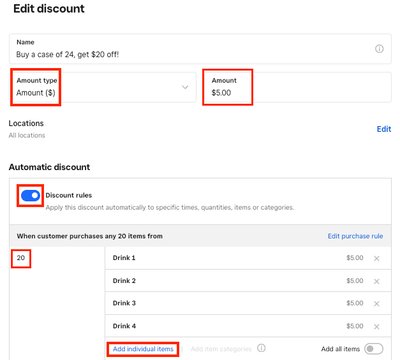Screen dimensions: 400x360
Task: Click the discount Name field
Action: [200, 49]
